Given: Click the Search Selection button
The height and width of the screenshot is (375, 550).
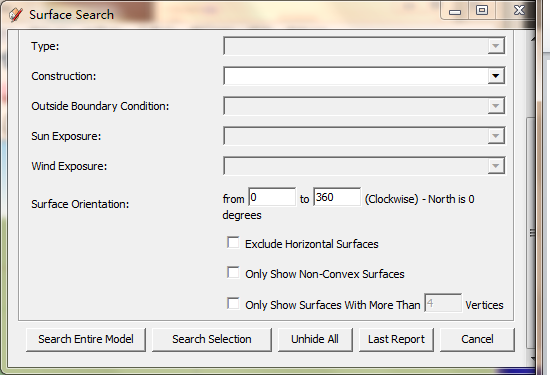Looking at the screenshot, I should pos(212,339).
